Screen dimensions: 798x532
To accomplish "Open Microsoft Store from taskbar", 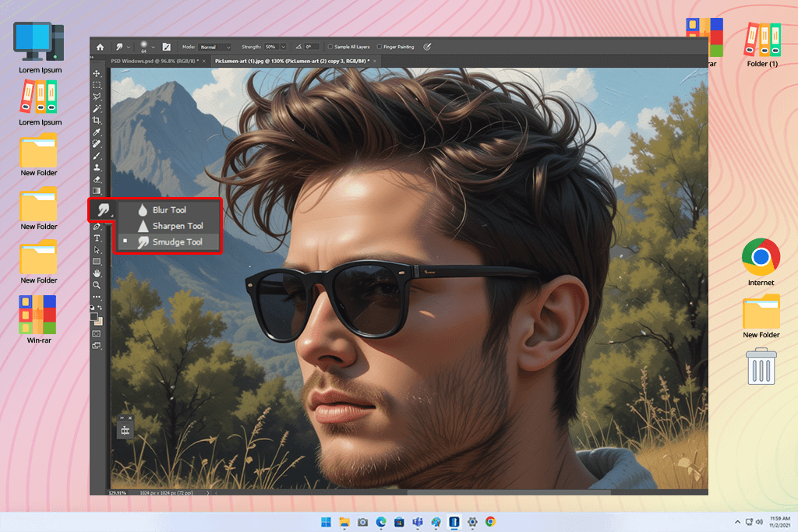I will pyautogui.click(x=400, y=522).
